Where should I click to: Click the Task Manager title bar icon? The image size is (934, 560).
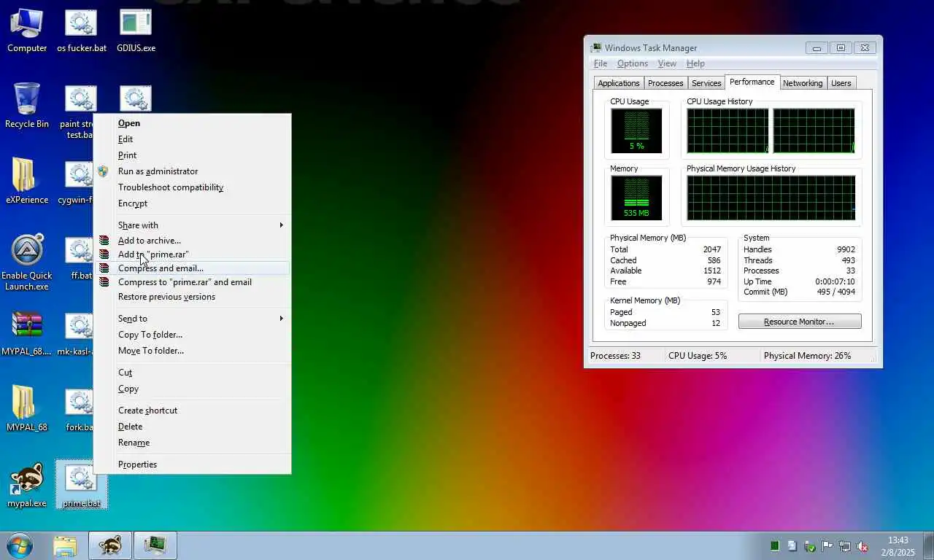(x=596, y=48)
